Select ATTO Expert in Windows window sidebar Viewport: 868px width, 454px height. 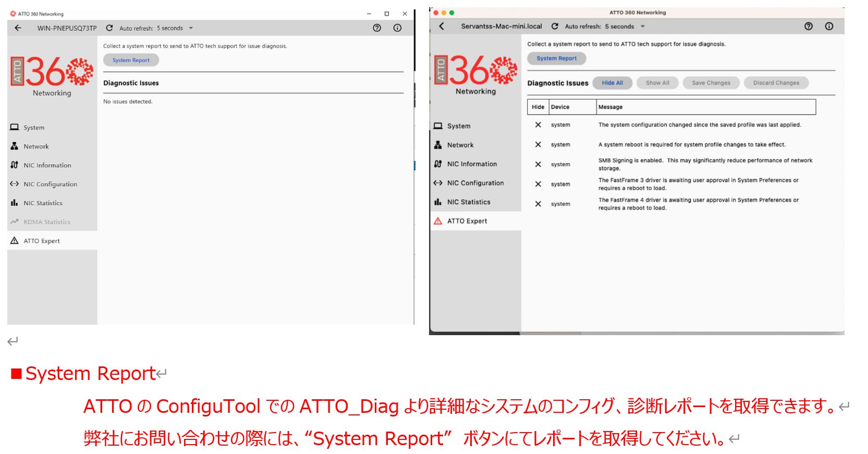tap(52, 241)
